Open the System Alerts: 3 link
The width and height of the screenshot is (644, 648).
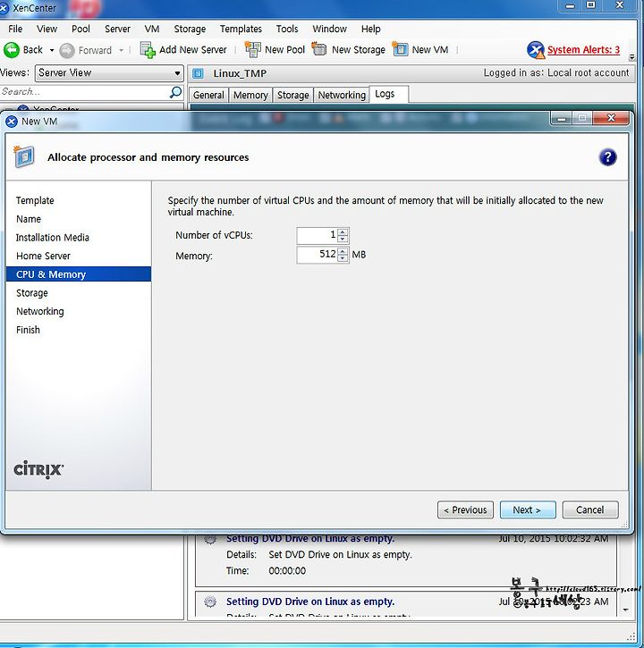coord(583,50)
